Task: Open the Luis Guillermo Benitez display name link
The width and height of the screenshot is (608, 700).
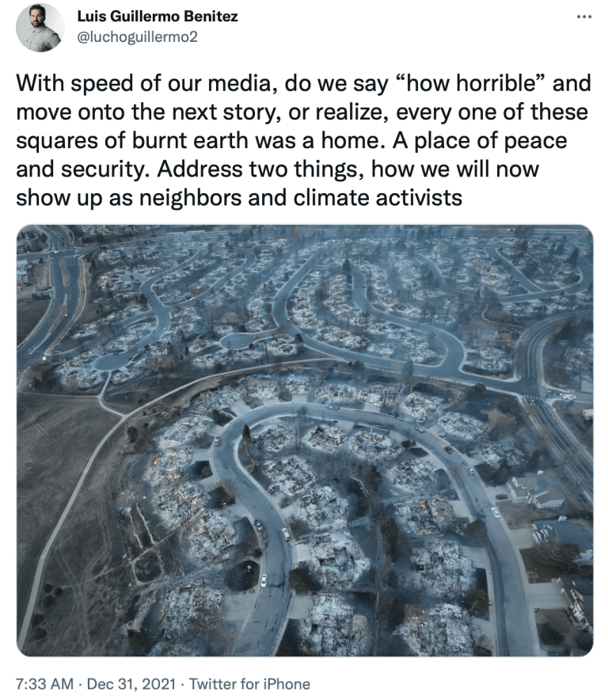Action: point(158,16)
